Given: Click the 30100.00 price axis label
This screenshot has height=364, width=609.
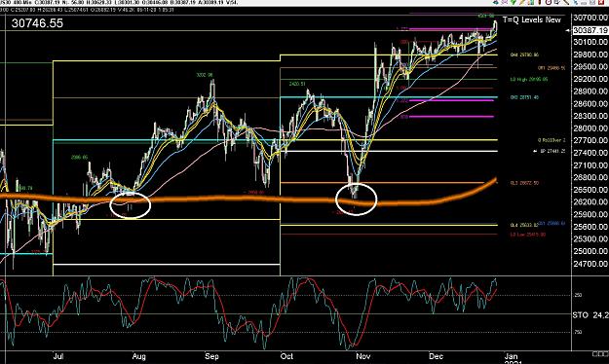Looking at the screenshot, I should click(590, 42).
